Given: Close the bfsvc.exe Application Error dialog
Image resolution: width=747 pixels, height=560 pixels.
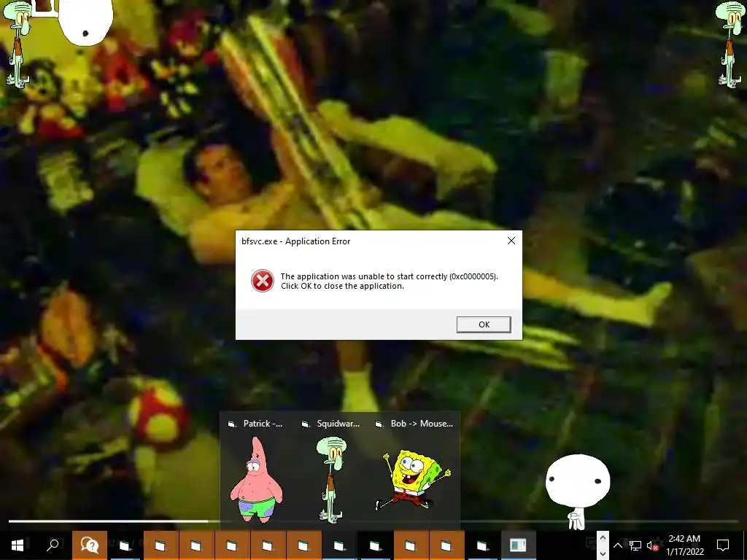Looking at the screenshot, I should pos(511,241).
